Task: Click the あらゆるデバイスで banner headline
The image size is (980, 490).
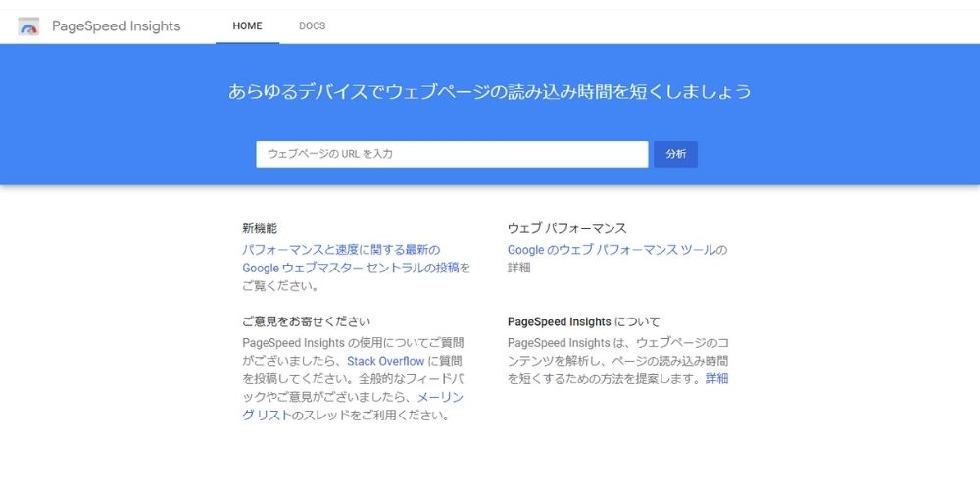Action: coord(489,92)
